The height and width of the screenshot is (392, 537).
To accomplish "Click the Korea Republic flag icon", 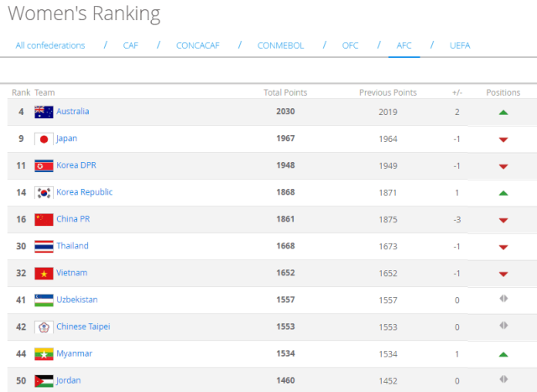I will pos(44,193).
